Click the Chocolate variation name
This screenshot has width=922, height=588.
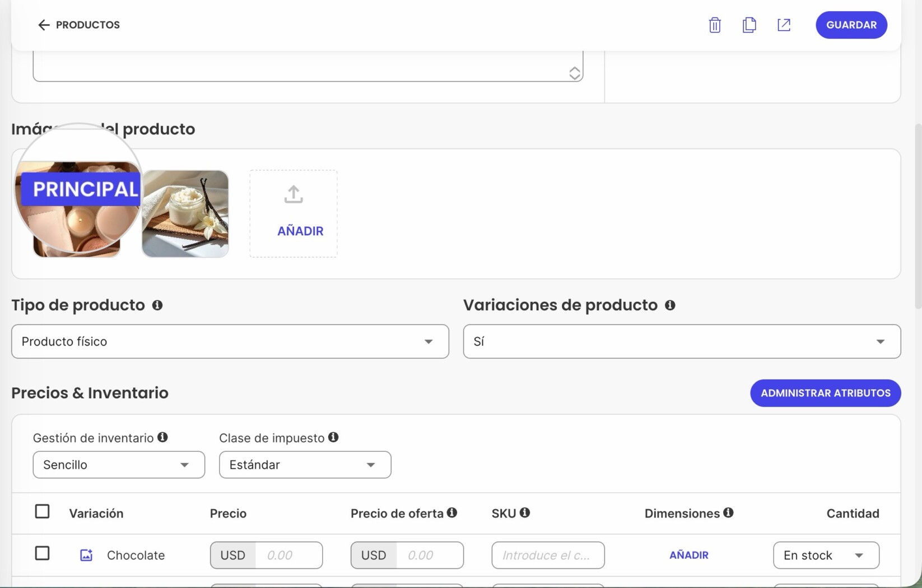pyautogui.click(x=136, y=555)
